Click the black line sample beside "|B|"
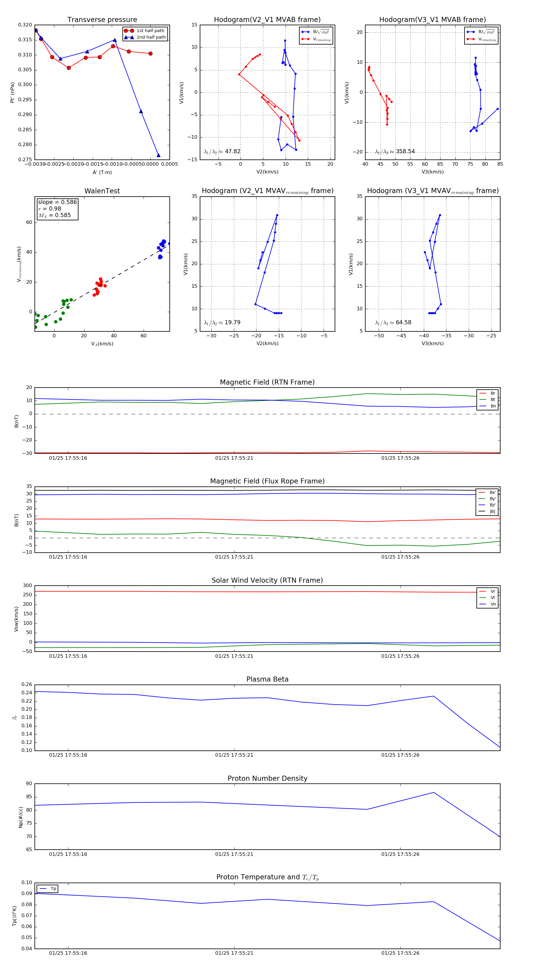The image size is (535, 980). (x=482, y=512)
